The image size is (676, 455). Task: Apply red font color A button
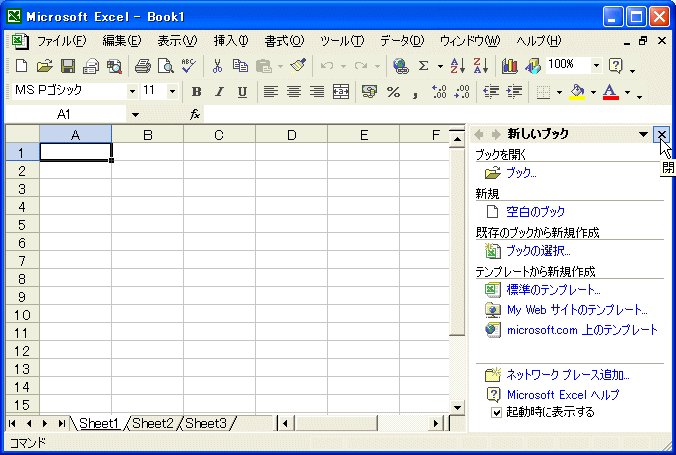(610, 92)
